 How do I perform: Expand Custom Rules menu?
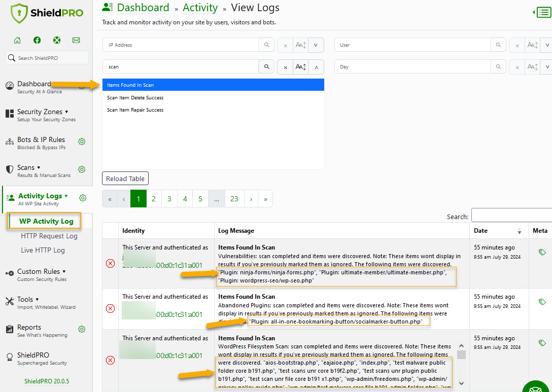click(42, 271)
